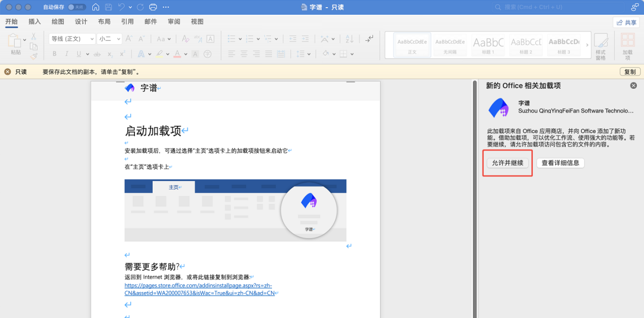Click the View Details (查看详细信息) button

point(560,163)
